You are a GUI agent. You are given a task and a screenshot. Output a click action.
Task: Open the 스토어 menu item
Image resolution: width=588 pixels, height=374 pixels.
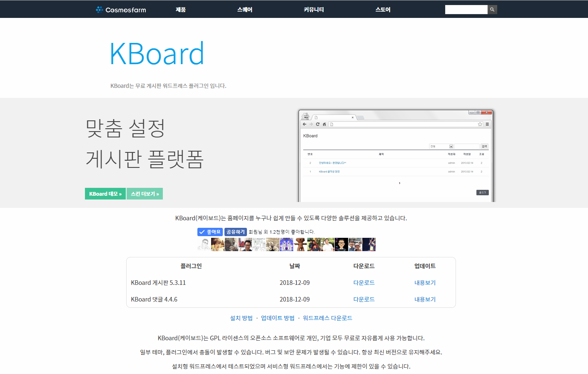pos(383,10)
